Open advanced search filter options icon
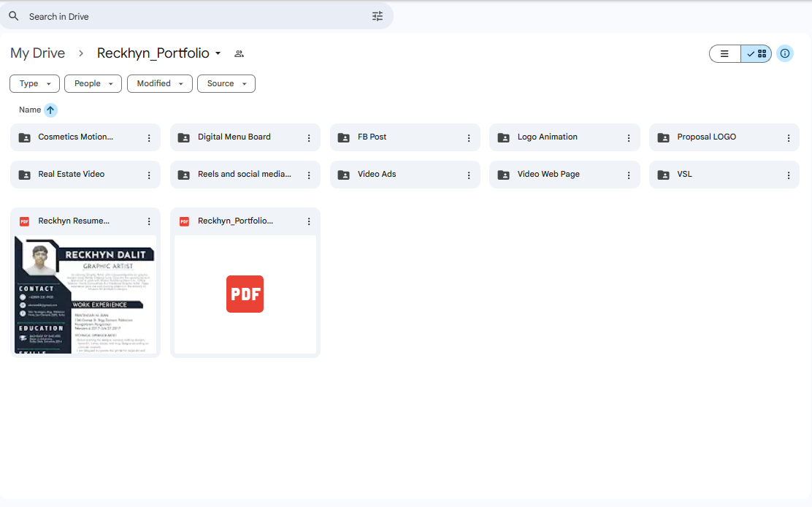The width and height of the screenshot is (812, 507). (x=378, y=16)
